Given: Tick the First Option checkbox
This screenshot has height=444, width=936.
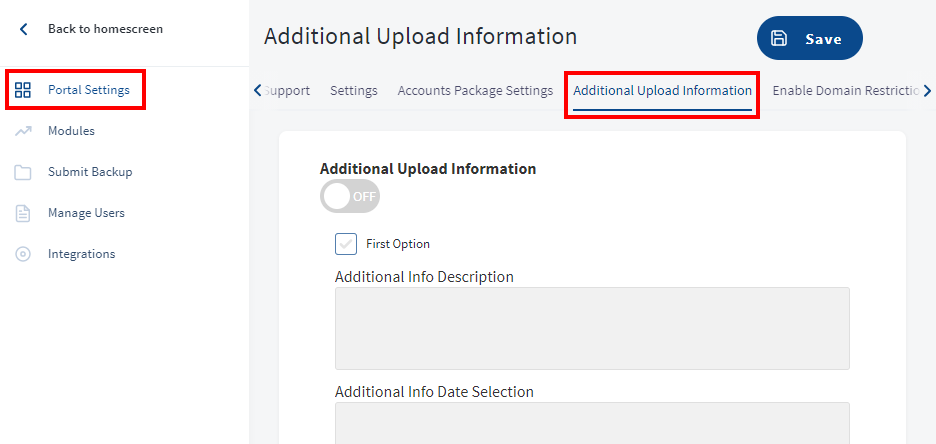Looking at the screenshot, I should (346, 243).
